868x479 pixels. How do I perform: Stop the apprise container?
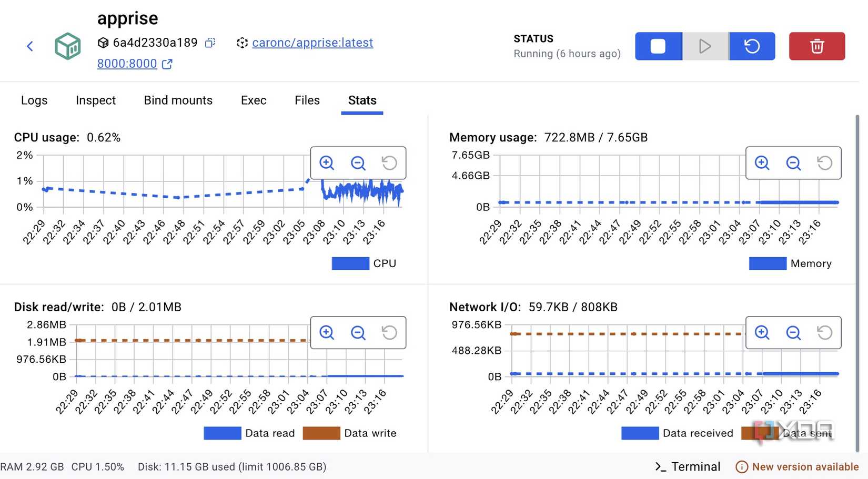[658, 46]
